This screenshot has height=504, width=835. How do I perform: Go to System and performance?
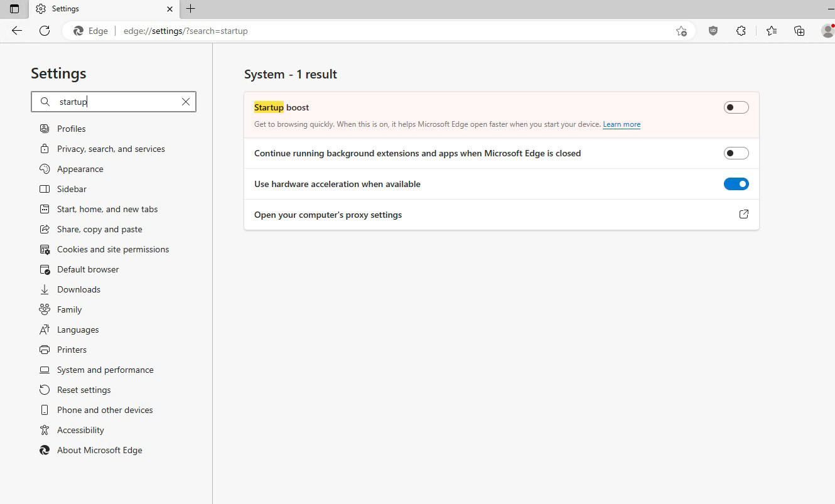(x=105, y=370)
